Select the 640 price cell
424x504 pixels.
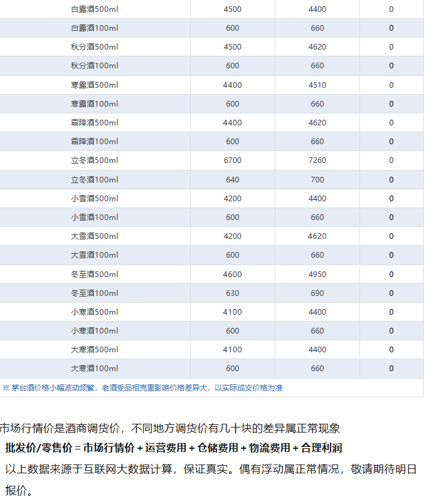coord(232,180)
